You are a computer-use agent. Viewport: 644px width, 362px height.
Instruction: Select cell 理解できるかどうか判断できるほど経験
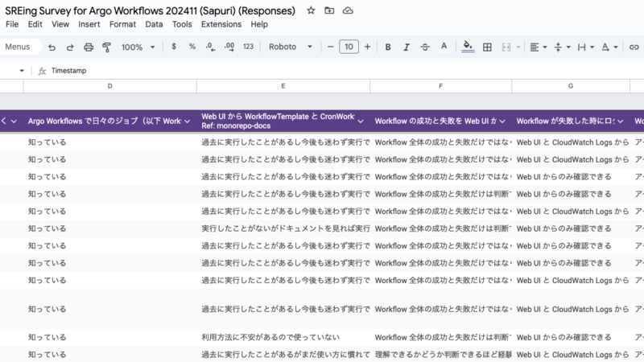point(440,355)
